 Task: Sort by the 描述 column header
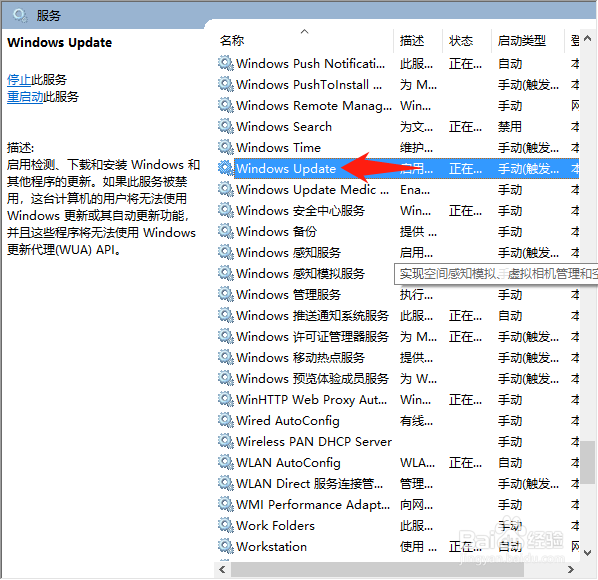coord(412,40)
